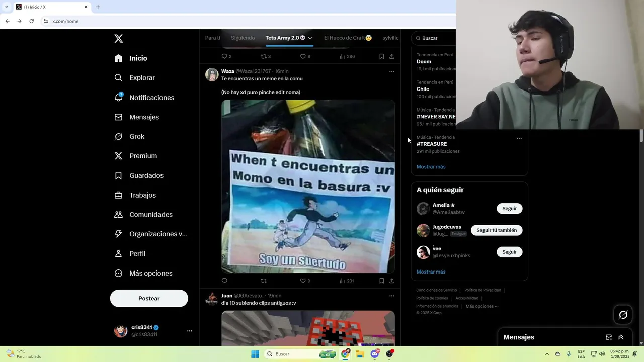Reply to the top post with 2 replies
Viewport: 644px width, 362px height.
[x=226, y=56]
